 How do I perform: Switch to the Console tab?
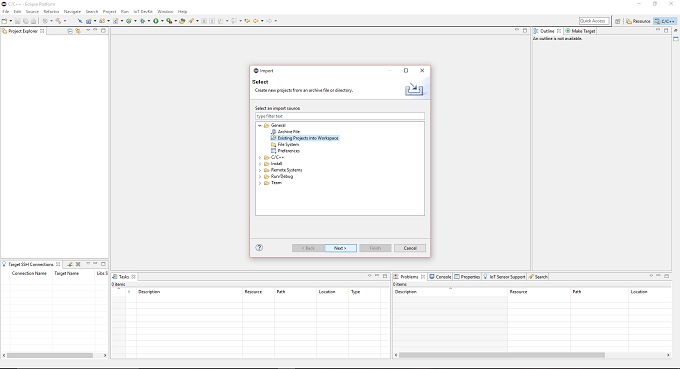point(440,277)
